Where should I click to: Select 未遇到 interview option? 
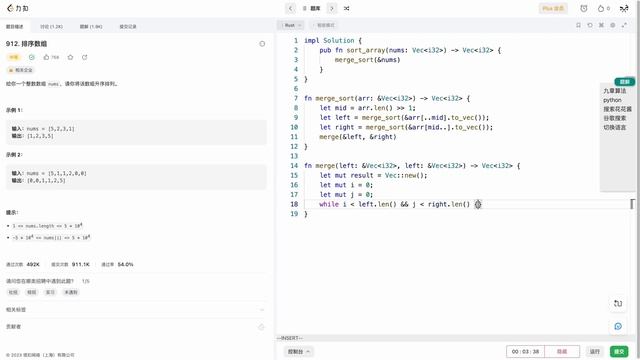point(71,292)
